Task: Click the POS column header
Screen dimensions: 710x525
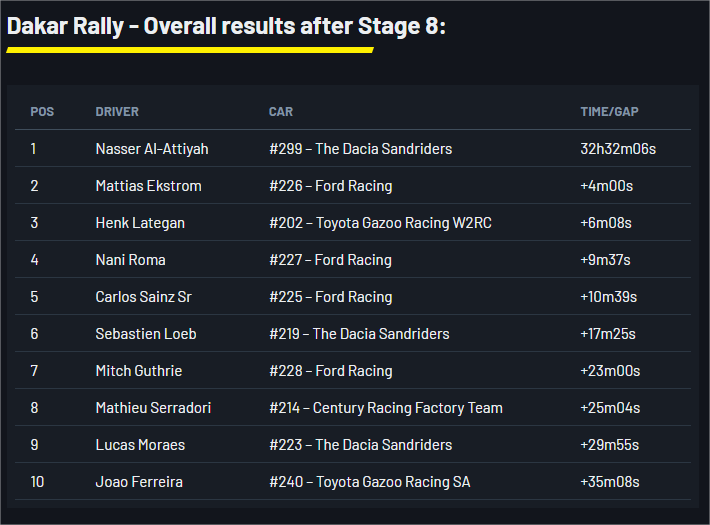Action: coord(42,112)
